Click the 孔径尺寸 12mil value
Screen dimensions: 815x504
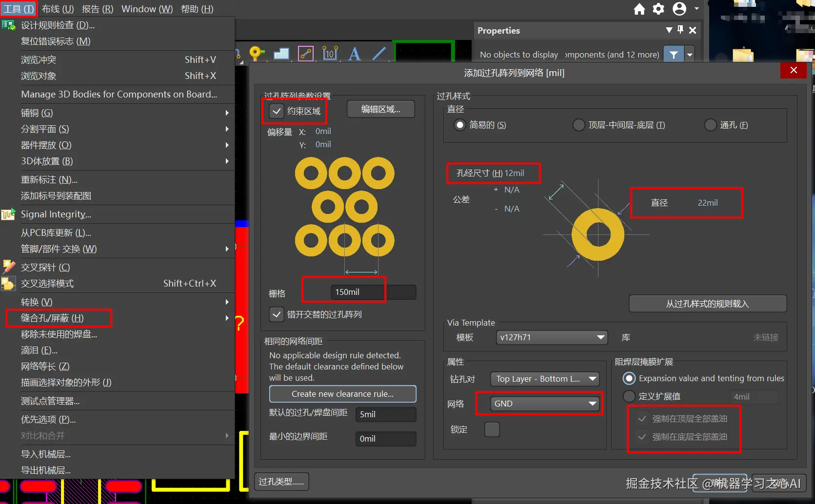515,173
